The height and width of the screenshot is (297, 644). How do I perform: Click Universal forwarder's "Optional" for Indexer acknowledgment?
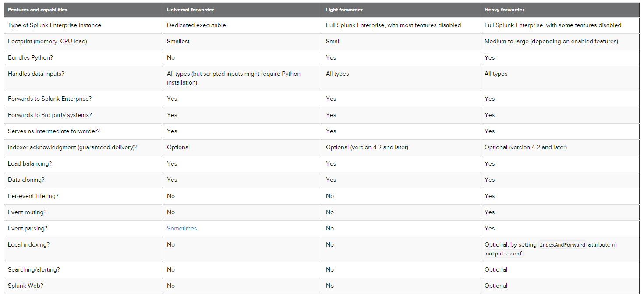coord(178,147)
